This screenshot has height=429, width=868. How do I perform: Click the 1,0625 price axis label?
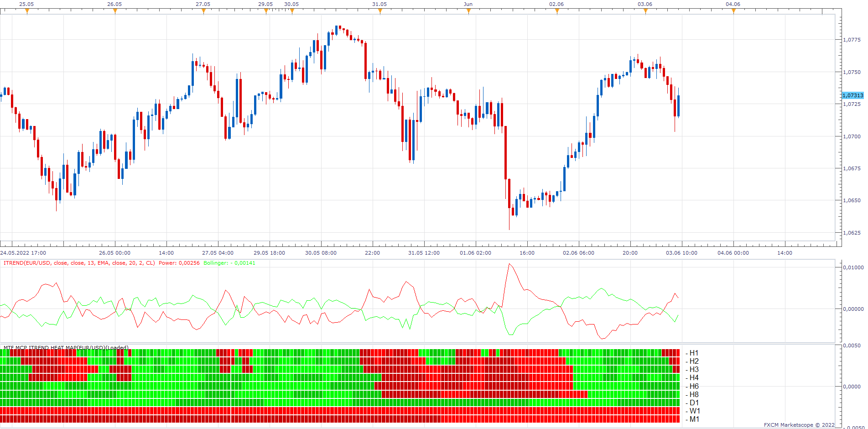click(x=852, y=233)
